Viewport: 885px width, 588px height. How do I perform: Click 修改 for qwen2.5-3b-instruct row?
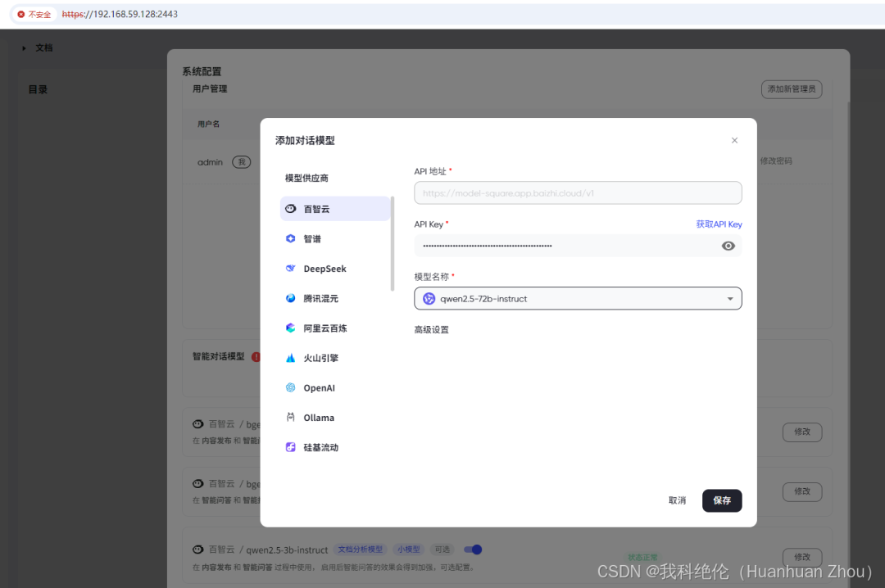tap(802, 557)
